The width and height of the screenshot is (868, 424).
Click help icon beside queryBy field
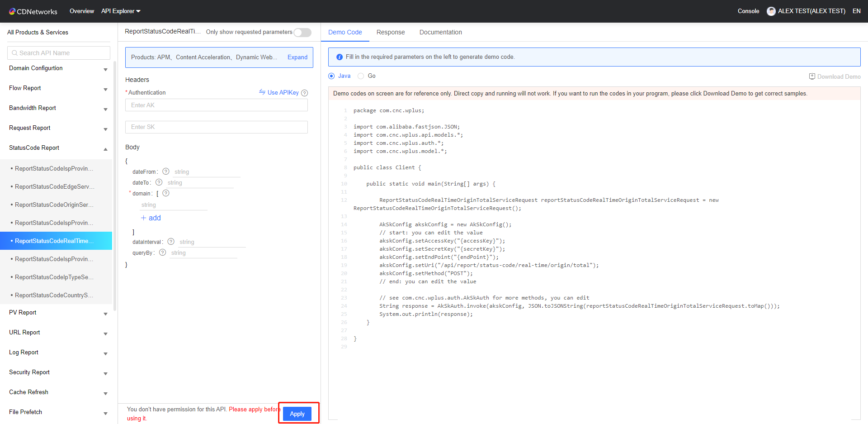pos(163,252)
